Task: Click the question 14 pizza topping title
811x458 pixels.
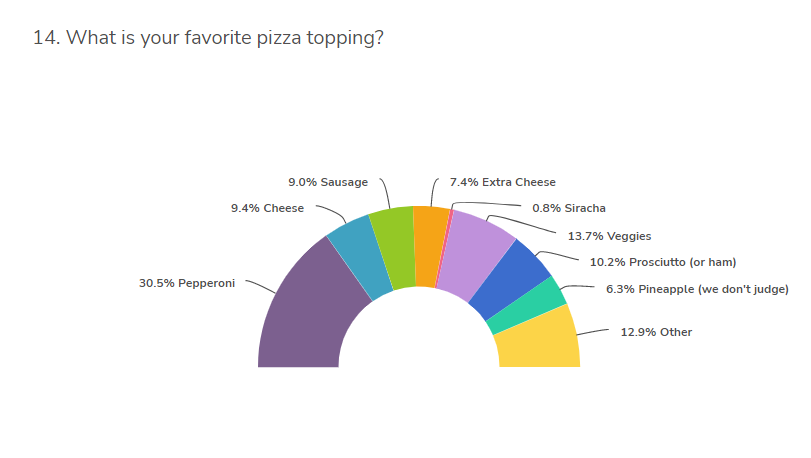Action: coord(208,38)
